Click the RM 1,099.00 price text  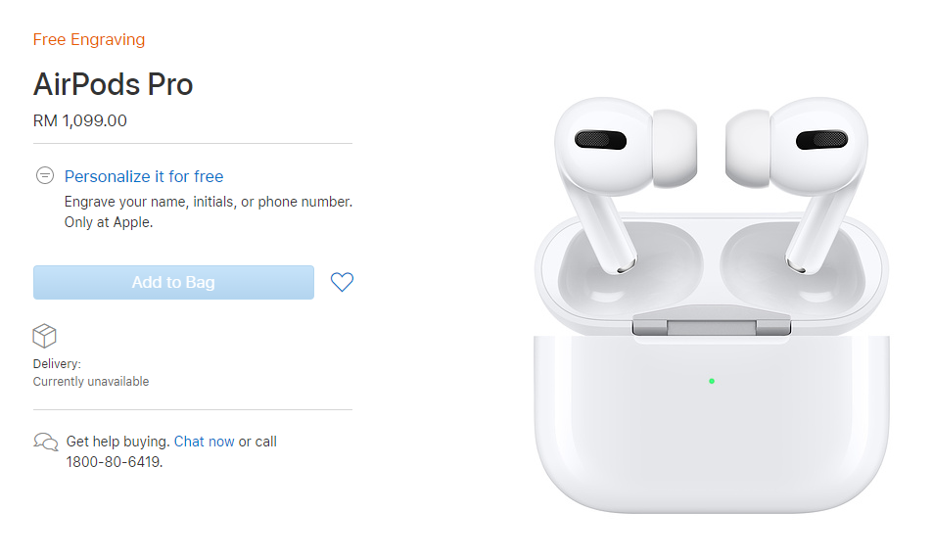pyautogui.click(x=79, y=120)
